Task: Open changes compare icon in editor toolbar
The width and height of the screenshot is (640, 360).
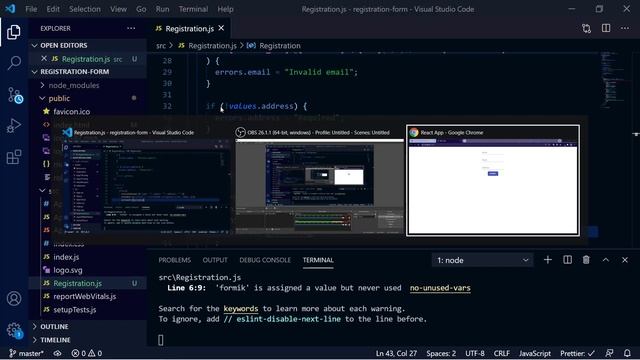Action: click(587, 28)
